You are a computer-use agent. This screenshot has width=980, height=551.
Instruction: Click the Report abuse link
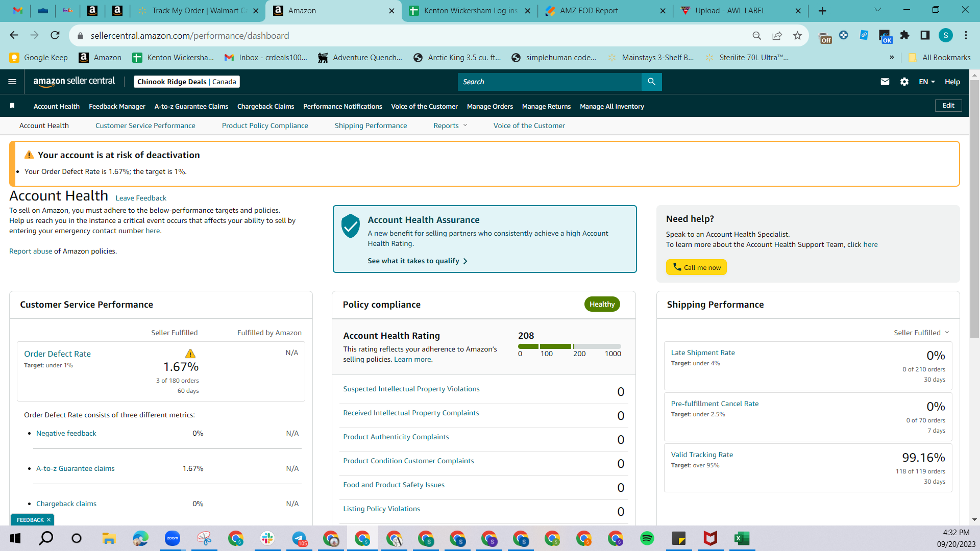tap(31, 251)
